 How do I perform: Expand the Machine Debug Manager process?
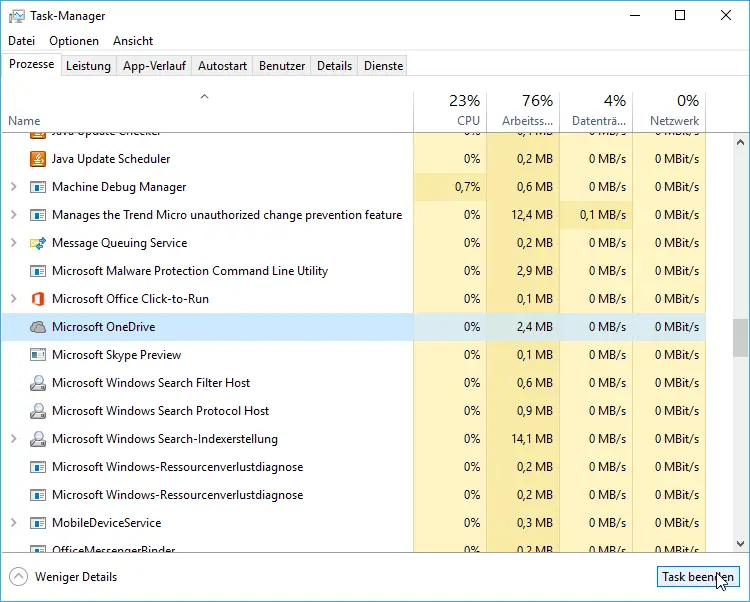[x=14, y=187]
